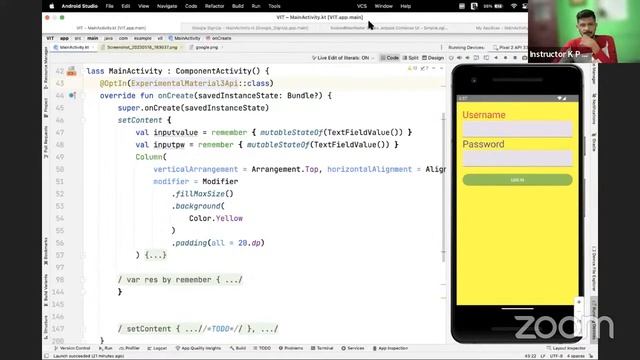Click the 'app' breadcrumb segment
This screenshot has height=360, width=640.
[64, 38]
